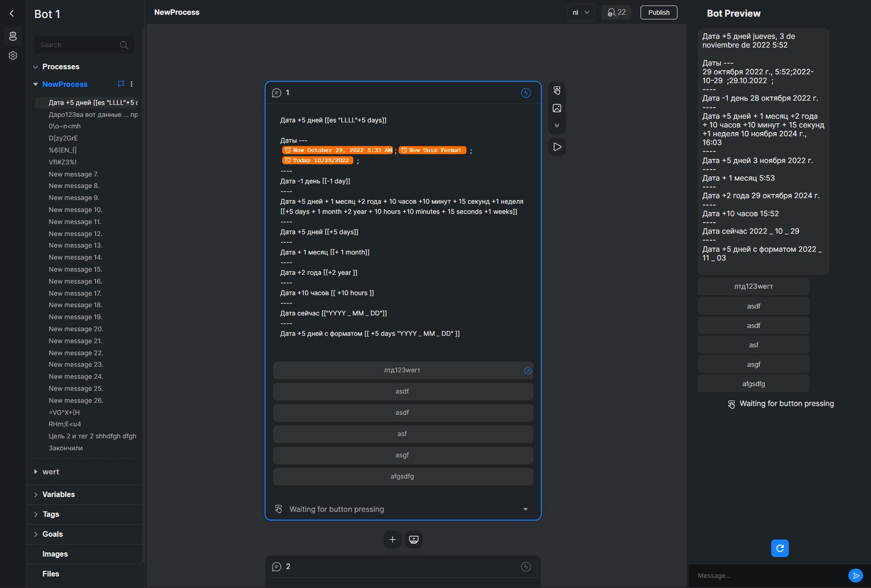Open settings via the gear icon

12,55
